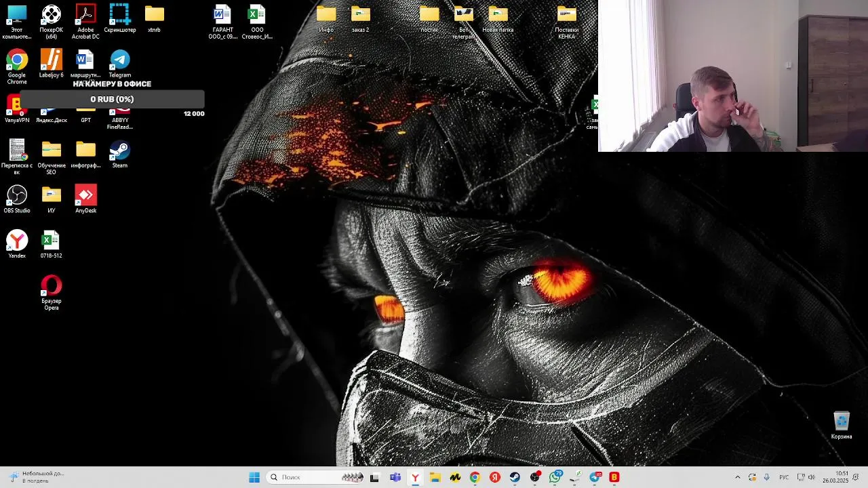Open the network tray icon
This screenshot has width=868, height=488.
click(801, 477)
